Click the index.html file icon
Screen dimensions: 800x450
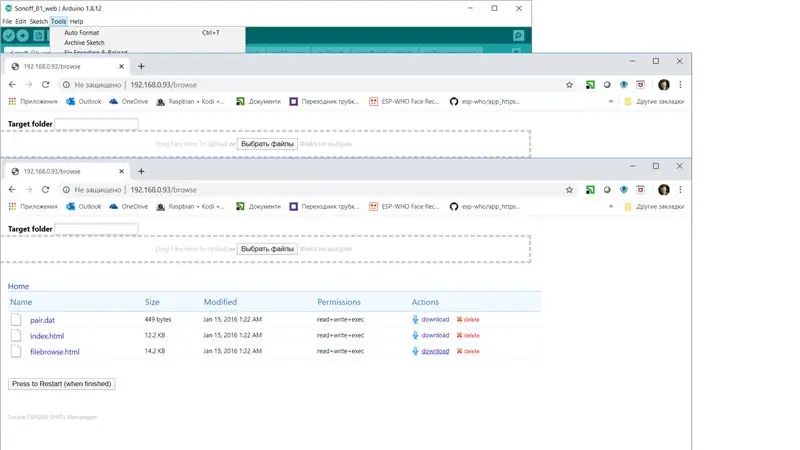coord(16,336)
